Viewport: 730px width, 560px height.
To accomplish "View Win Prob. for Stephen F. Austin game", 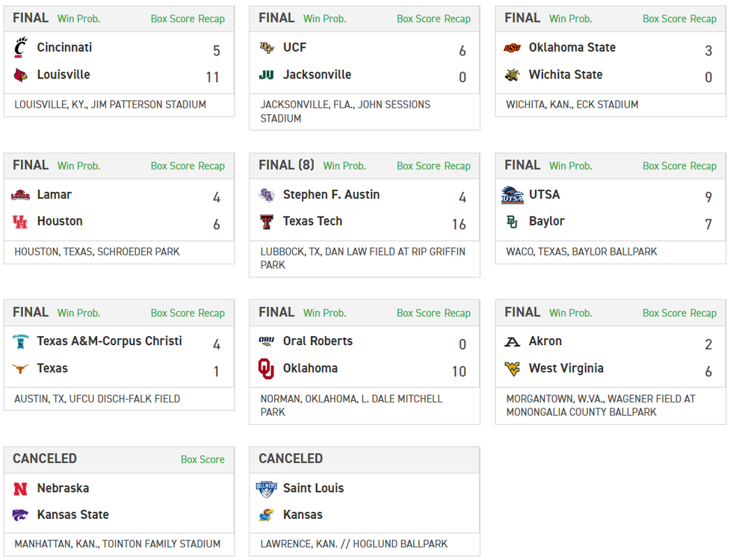I will (x=344, y=166).
